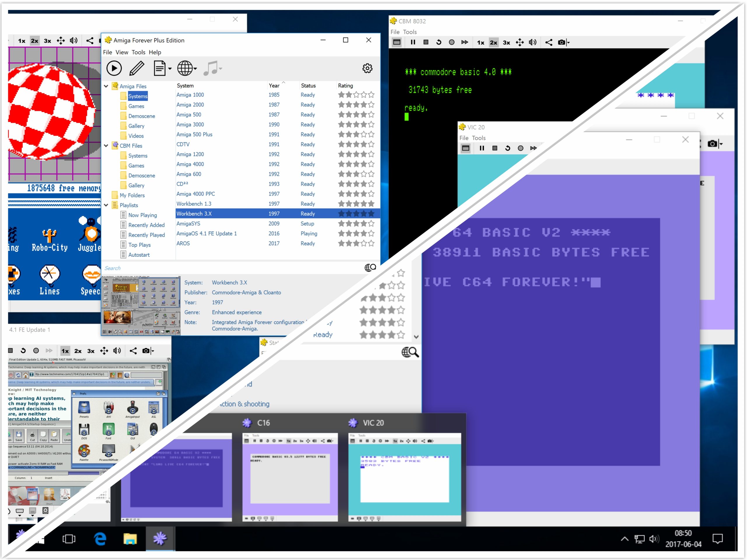Open File menu in CBM 8032 window

(395, 32)
